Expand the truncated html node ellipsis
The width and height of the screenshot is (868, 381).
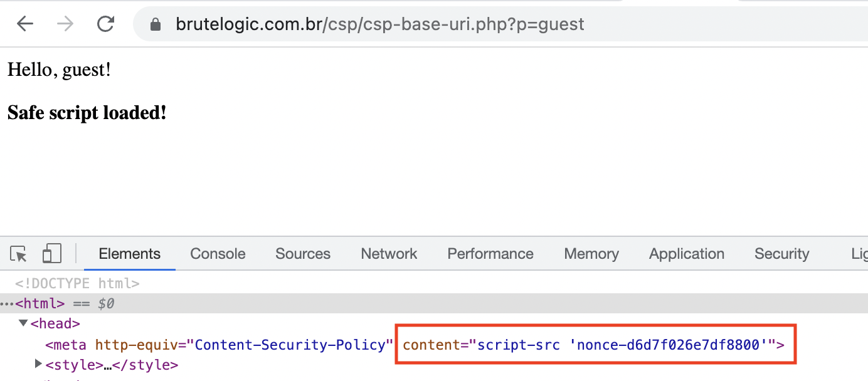pyautogui.click(x=6, y=303)
